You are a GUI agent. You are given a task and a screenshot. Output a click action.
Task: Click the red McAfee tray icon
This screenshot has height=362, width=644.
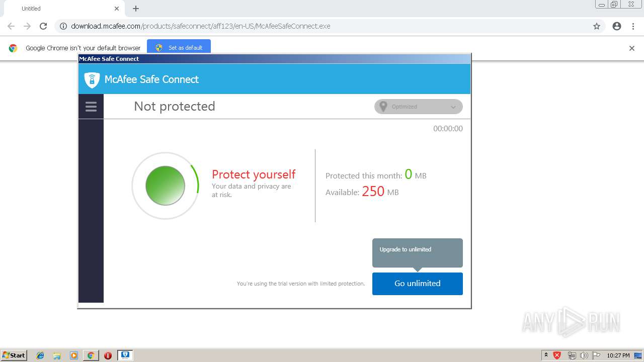click(x=557, y=355)
